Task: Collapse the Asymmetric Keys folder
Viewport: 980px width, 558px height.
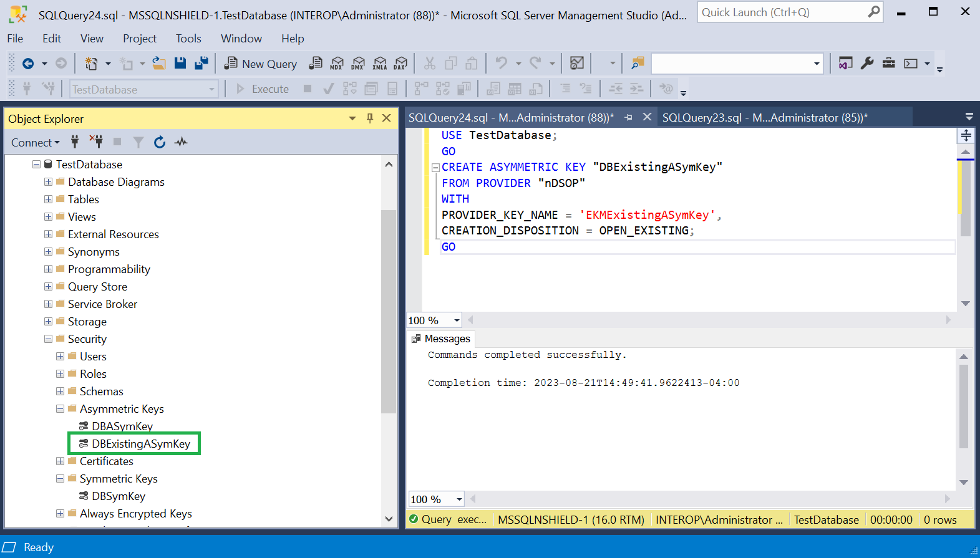Action: coord(60,409)
